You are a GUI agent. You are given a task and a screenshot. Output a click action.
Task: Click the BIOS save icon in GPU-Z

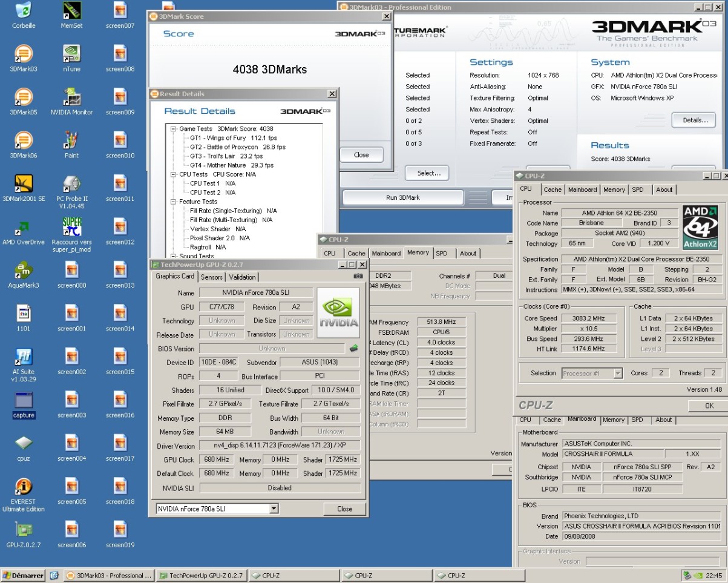coord(354,348)
